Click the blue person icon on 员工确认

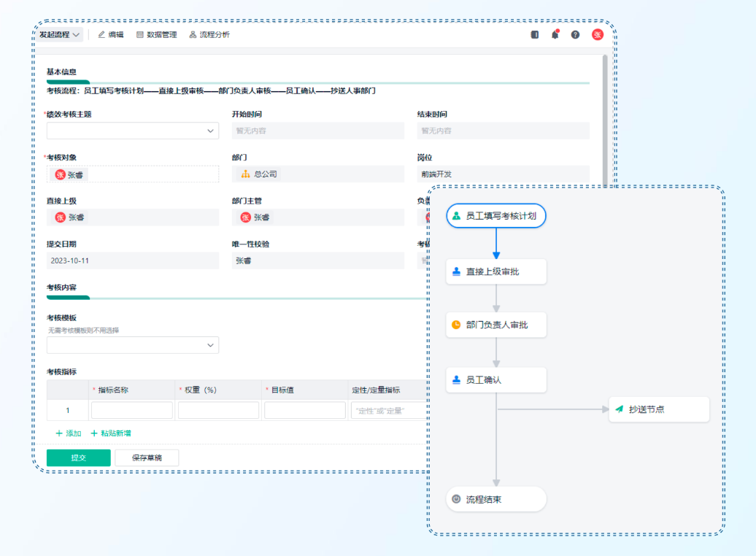(x=456, y=380)
